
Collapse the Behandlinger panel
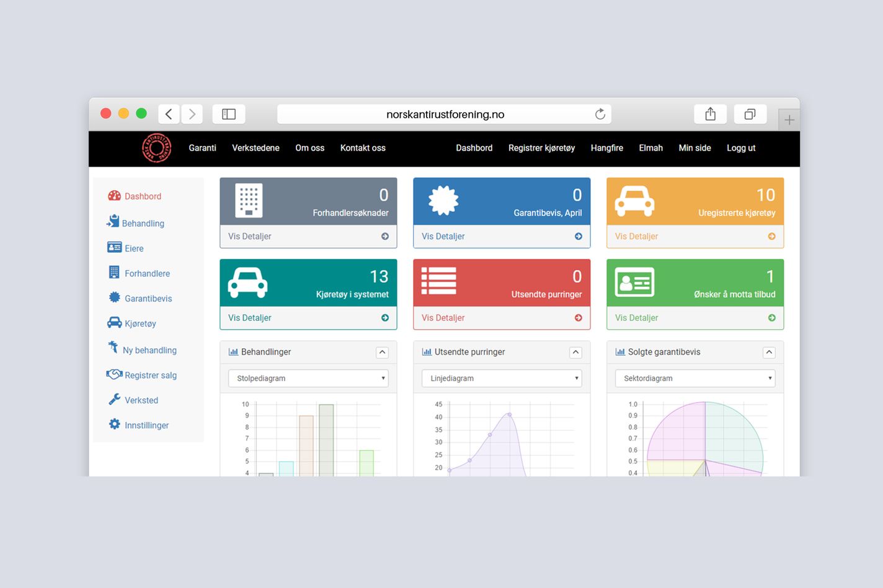coord(383,352)
